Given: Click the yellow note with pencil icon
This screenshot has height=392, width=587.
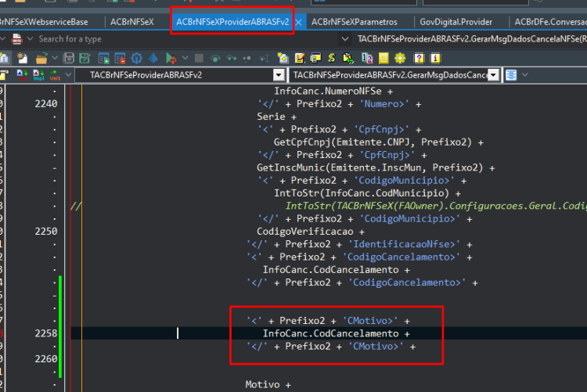Looking at the screenshot, I should pyautogui.click(x=300, y=58).
